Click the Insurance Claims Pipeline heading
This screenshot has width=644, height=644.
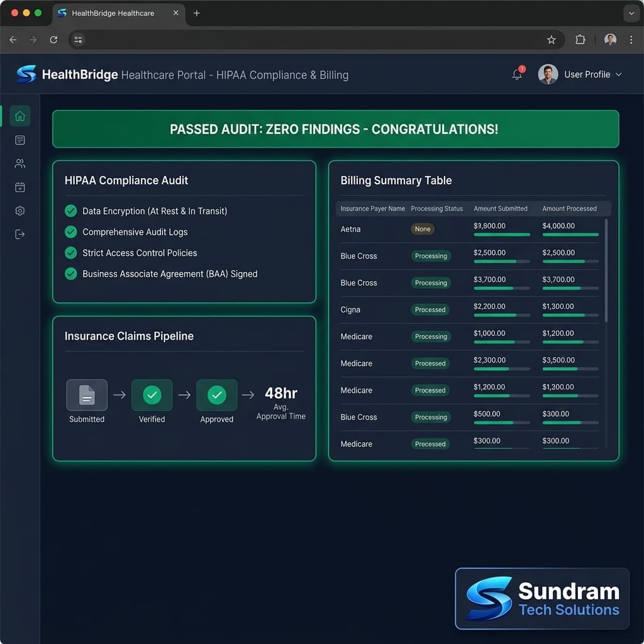129,336
